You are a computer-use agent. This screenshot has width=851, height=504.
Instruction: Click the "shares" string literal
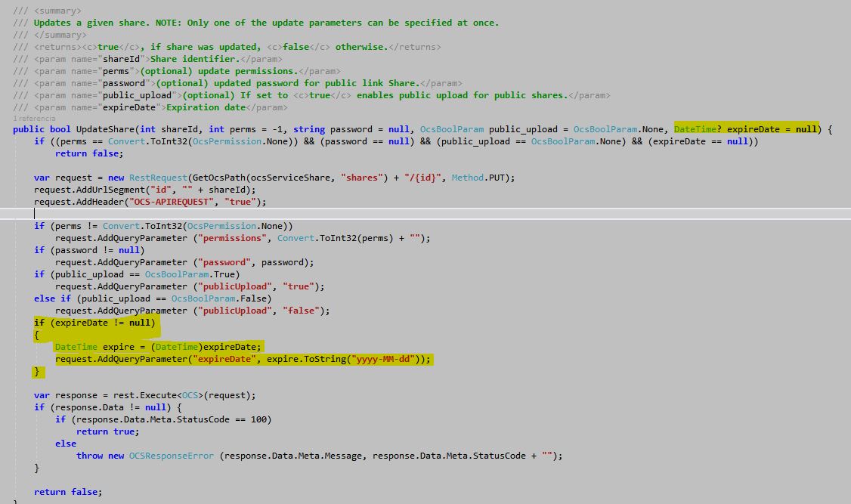(361, 178)
